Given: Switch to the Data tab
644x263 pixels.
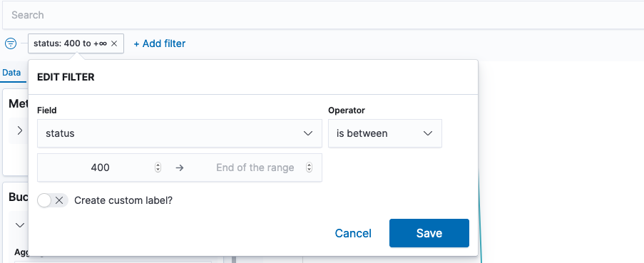Looking at the screenshot, I should coord(11,73).
